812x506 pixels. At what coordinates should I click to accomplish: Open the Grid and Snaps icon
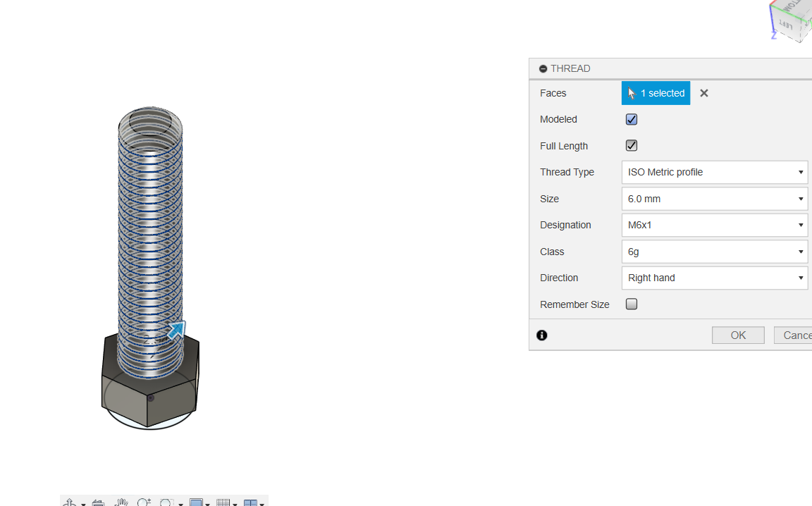click(223, 502)
